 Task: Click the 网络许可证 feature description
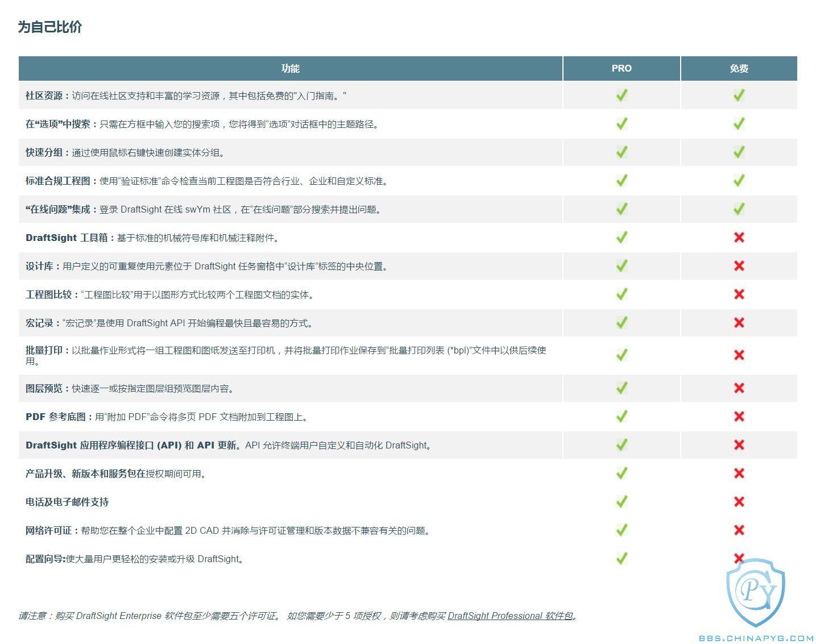(229, 530)
